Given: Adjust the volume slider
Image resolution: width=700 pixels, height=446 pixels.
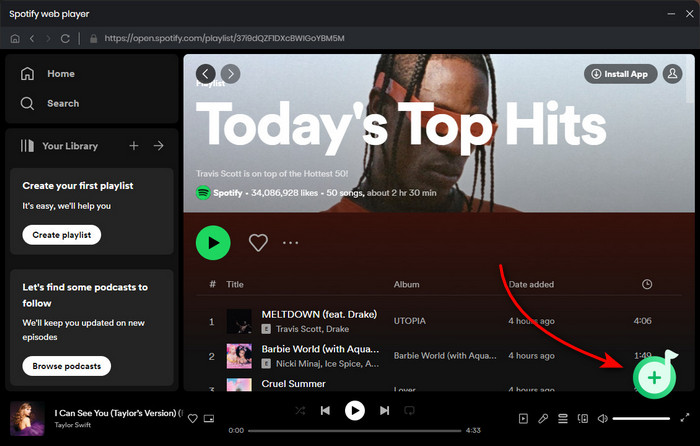Looking at the screenshot, I should (641, 418).
